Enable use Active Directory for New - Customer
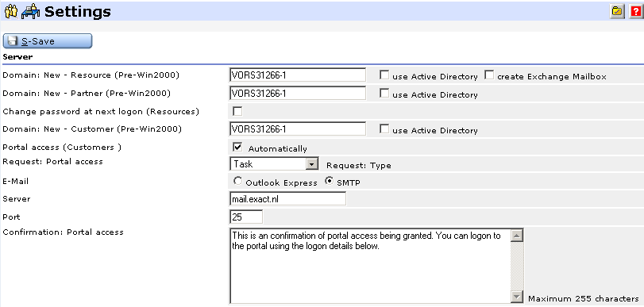 (384, 129)
